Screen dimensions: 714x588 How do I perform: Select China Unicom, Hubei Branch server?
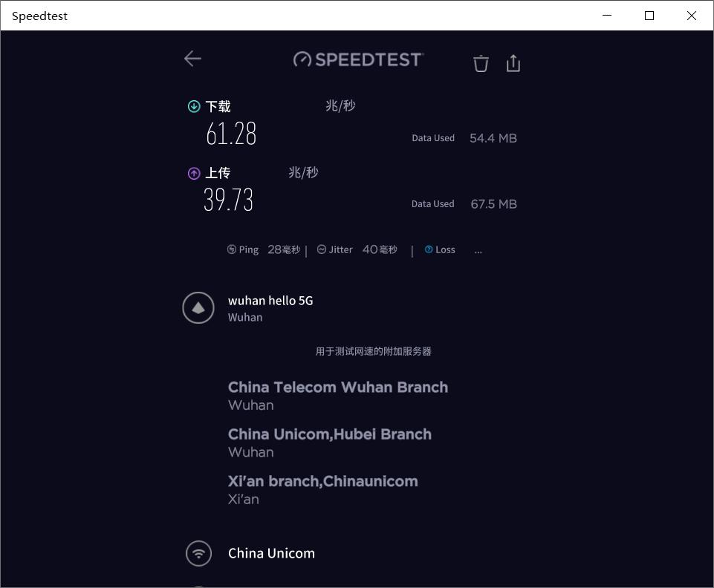[330, 434]
